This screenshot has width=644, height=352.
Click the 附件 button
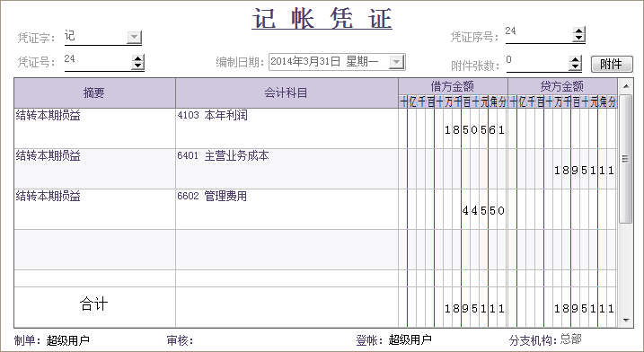612,64
